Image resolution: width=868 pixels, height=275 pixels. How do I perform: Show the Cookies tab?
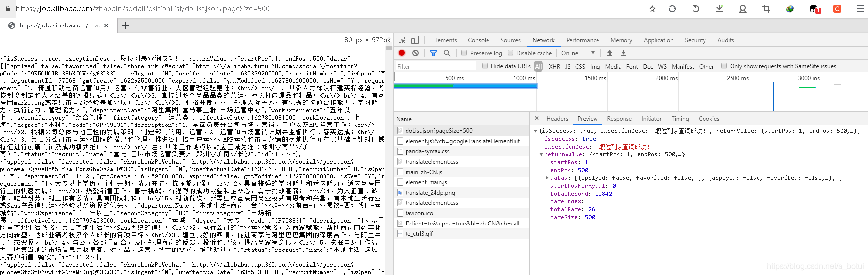tap(709, 119)
